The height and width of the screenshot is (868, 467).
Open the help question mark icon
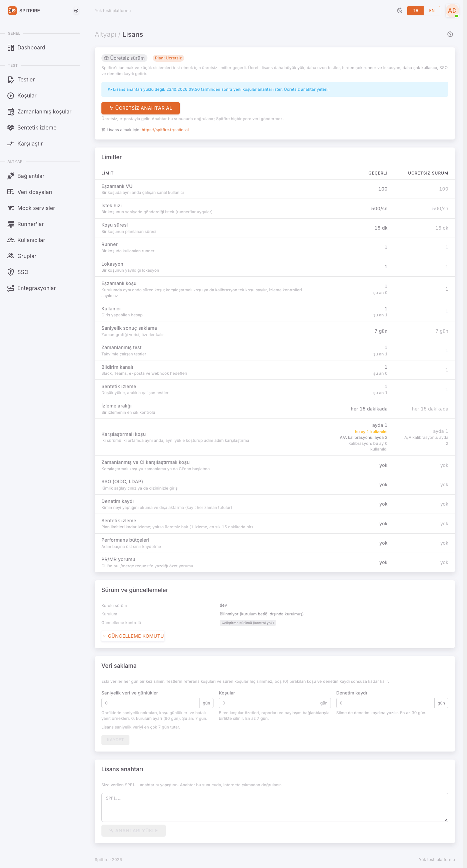(x=450, y=34)
